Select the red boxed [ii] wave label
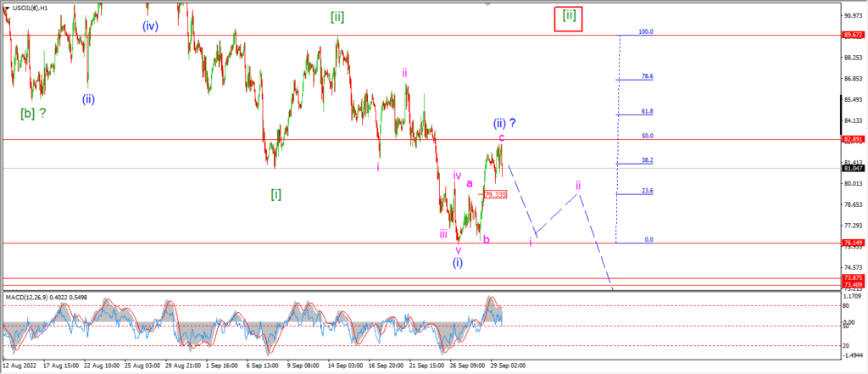This screenshot has width=868, height=374. tap(569, 18)
